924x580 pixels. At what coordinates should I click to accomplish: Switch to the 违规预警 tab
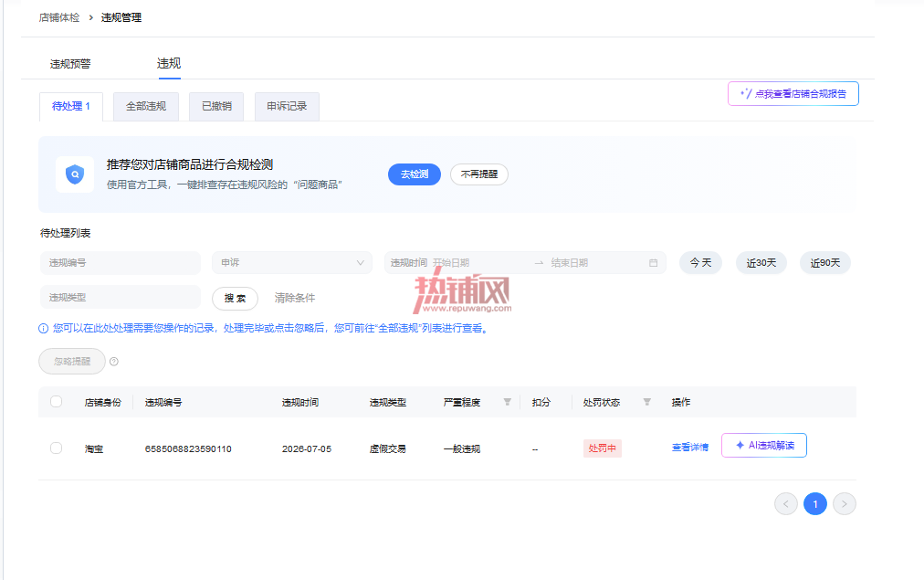click(70, 64)
